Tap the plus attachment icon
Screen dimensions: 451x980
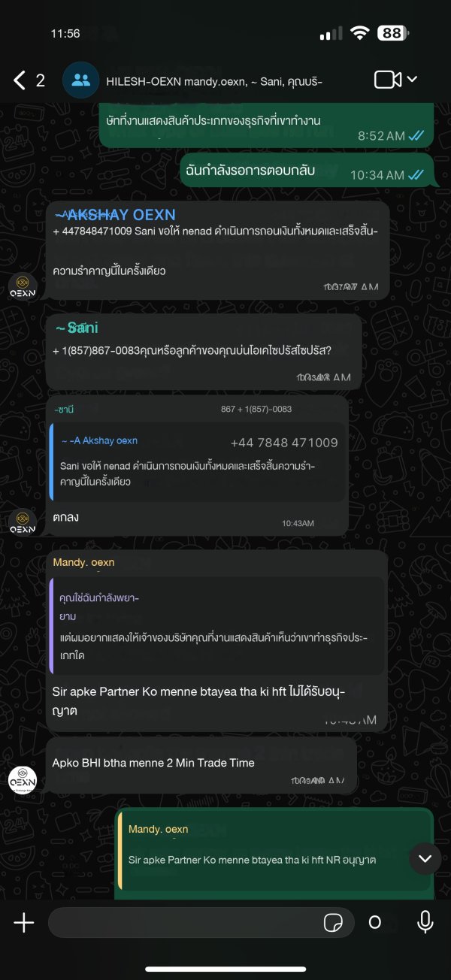click(24, 923)
